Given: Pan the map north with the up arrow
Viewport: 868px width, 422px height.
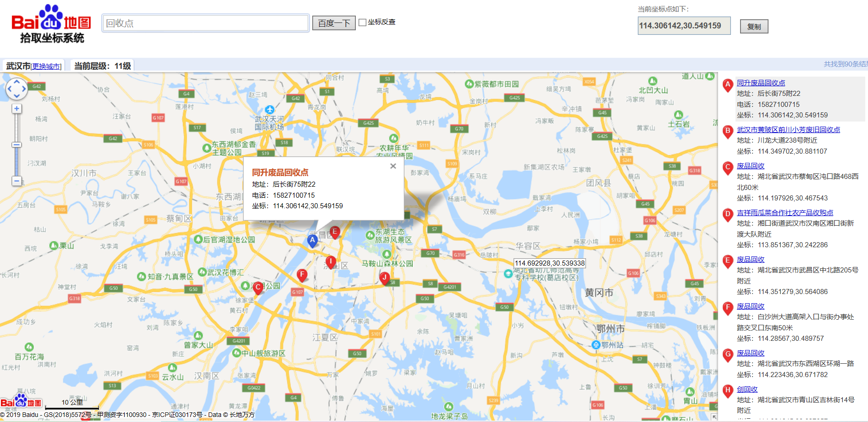Looking at the screenshot, I should [x=17, y=81].
